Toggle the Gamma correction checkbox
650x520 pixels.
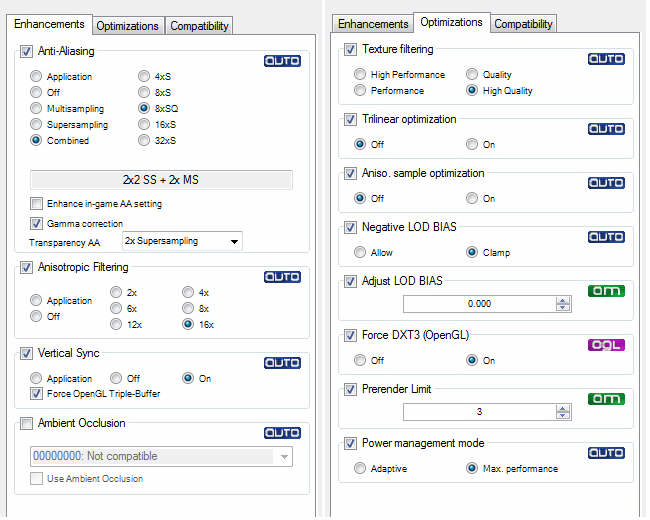(37, 223)
